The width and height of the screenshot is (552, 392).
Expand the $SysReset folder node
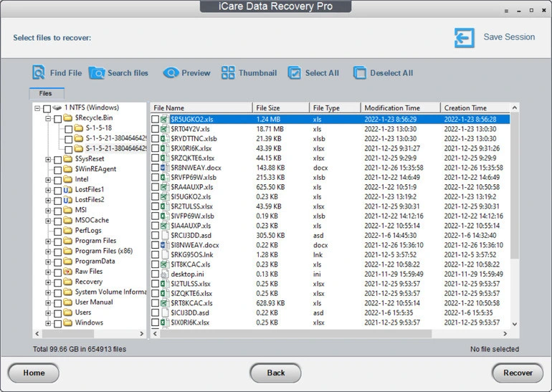tap(48, 159)
